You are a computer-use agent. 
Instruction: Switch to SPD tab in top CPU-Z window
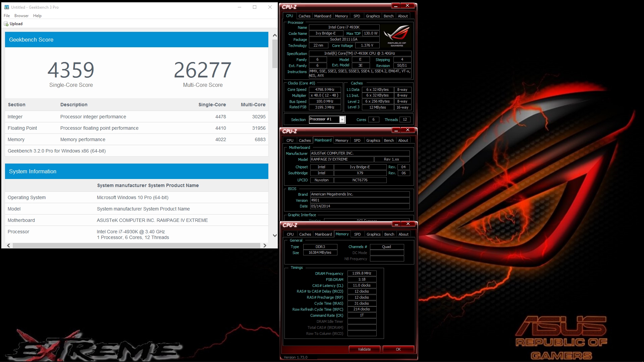(357, 16)
